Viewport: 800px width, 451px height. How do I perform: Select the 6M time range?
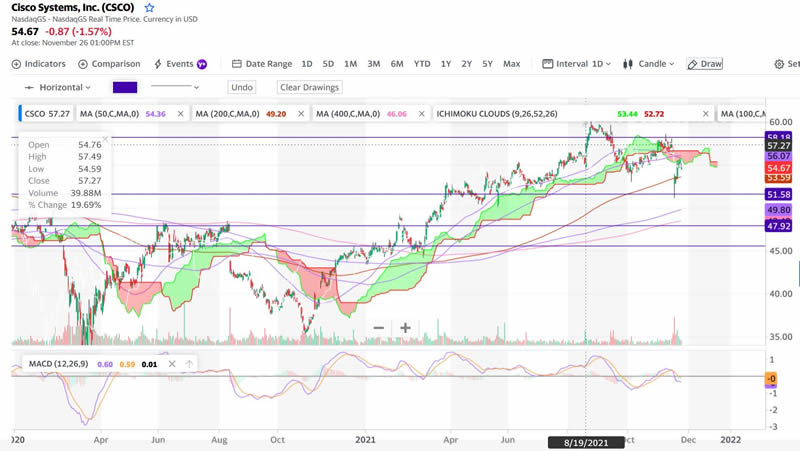[x=397, y=64]
